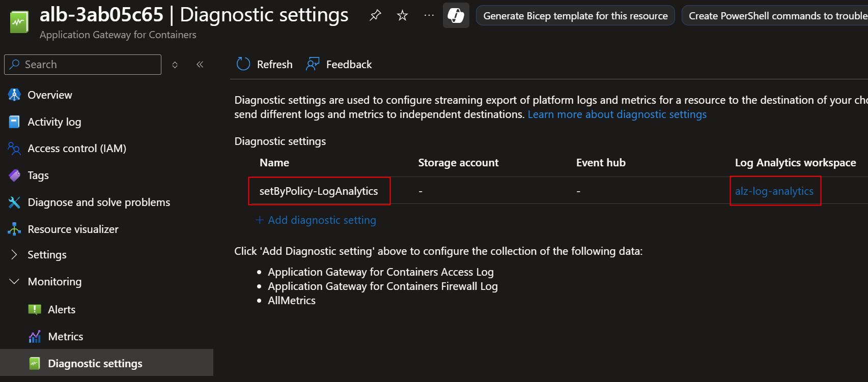Click the Activity log book icon
This screenshot has height=382, width=868.
14,122
